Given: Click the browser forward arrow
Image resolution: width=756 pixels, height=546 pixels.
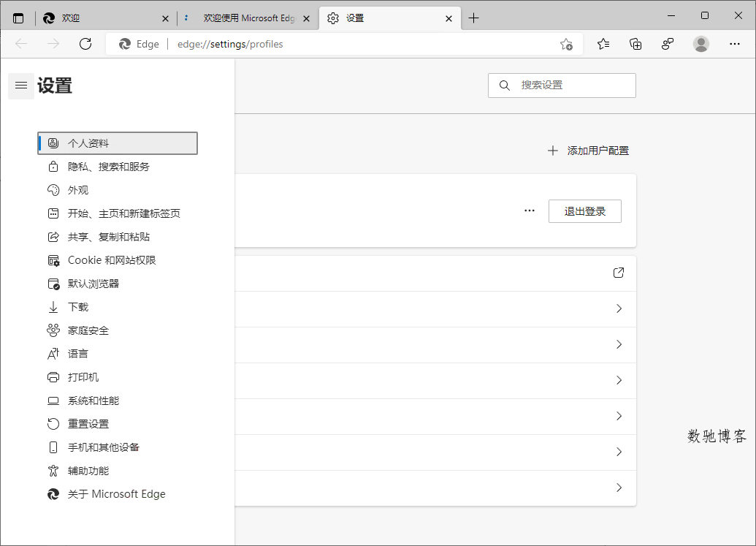Looking at the screenshot, I should [x=53, y=44].
